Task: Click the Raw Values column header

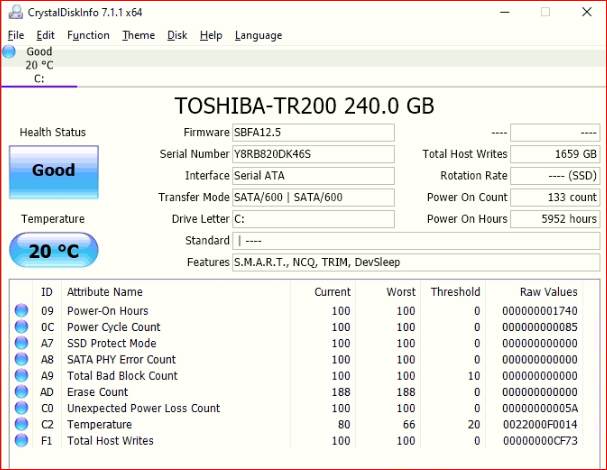Action: 548,292
